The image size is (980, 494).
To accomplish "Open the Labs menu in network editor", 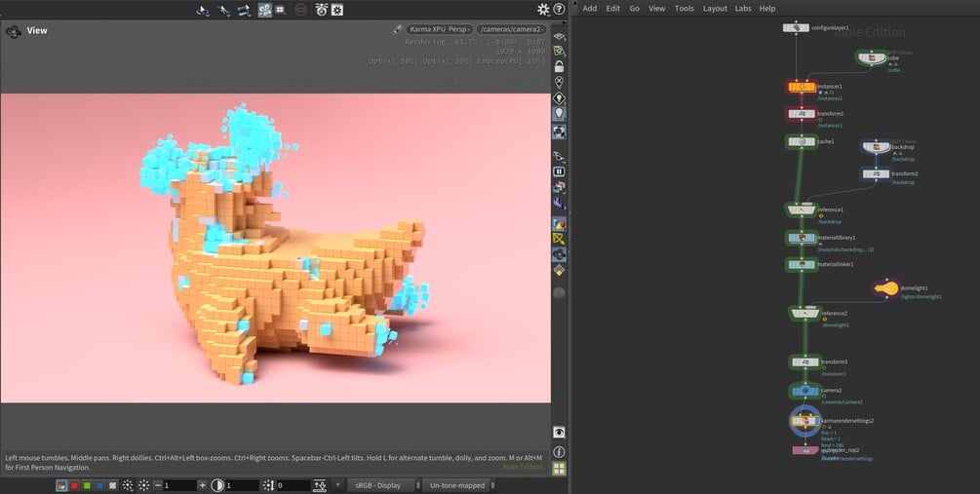I will click(743, 9).
